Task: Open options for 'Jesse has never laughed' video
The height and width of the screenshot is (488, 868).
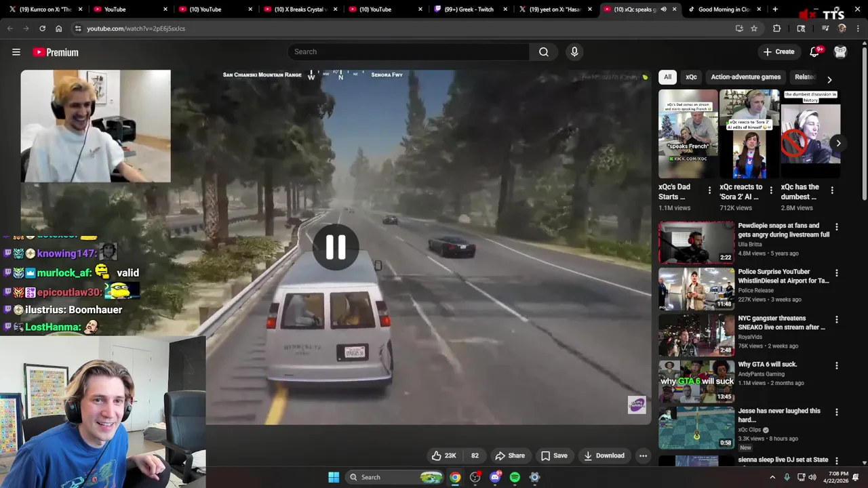Action: [x=836, y=412]
